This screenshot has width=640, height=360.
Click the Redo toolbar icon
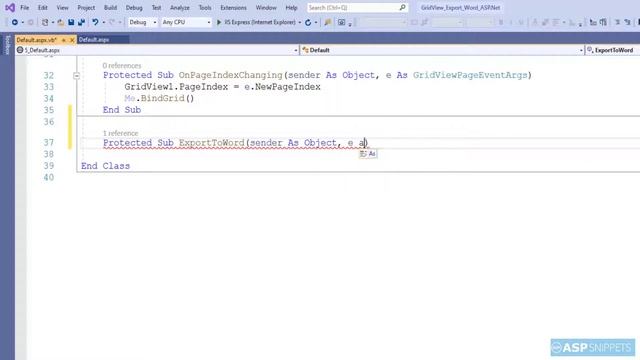point(111,22)
